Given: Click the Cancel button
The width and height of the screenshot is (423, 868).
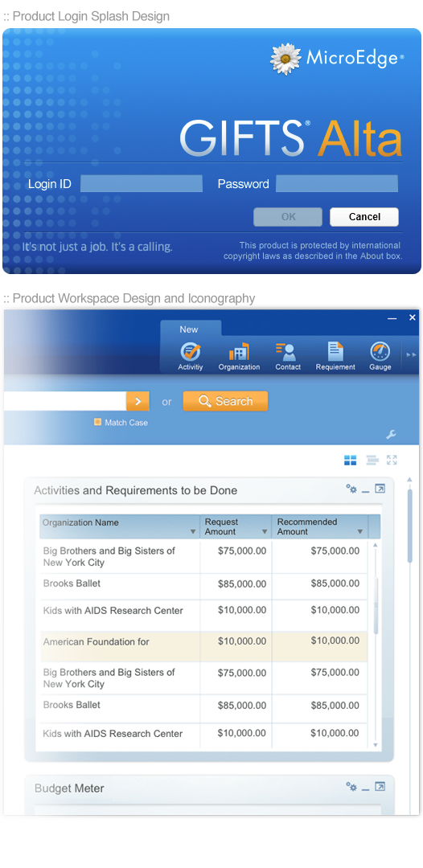Looking at the screenshot, I should 364,217.
